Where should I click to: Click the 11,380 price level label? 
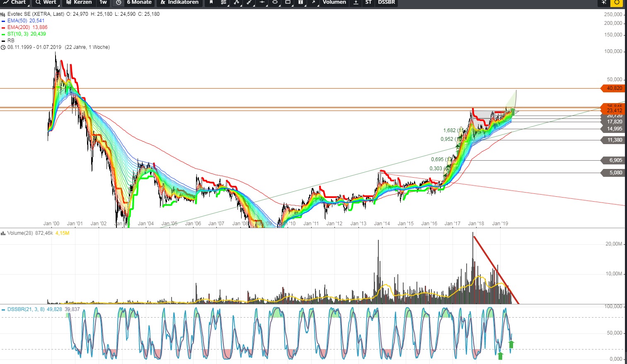point(612,140)
